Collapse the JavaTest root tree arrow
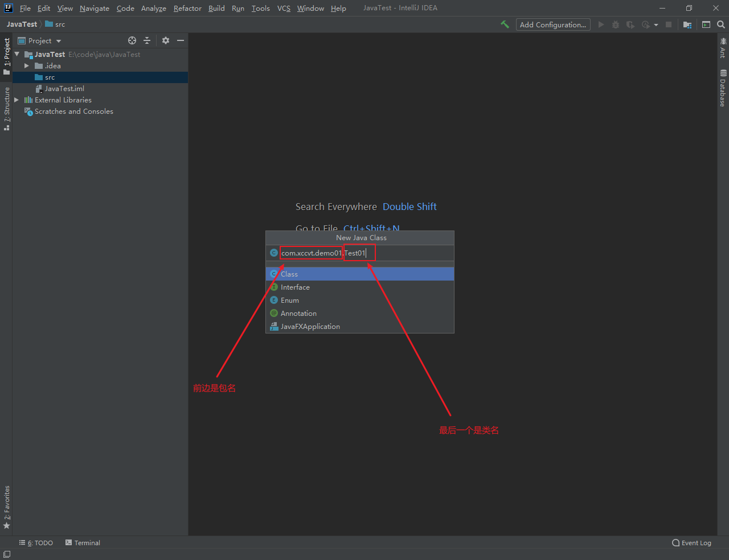This screenshot has width=729, height=560. tap(17, 54)
